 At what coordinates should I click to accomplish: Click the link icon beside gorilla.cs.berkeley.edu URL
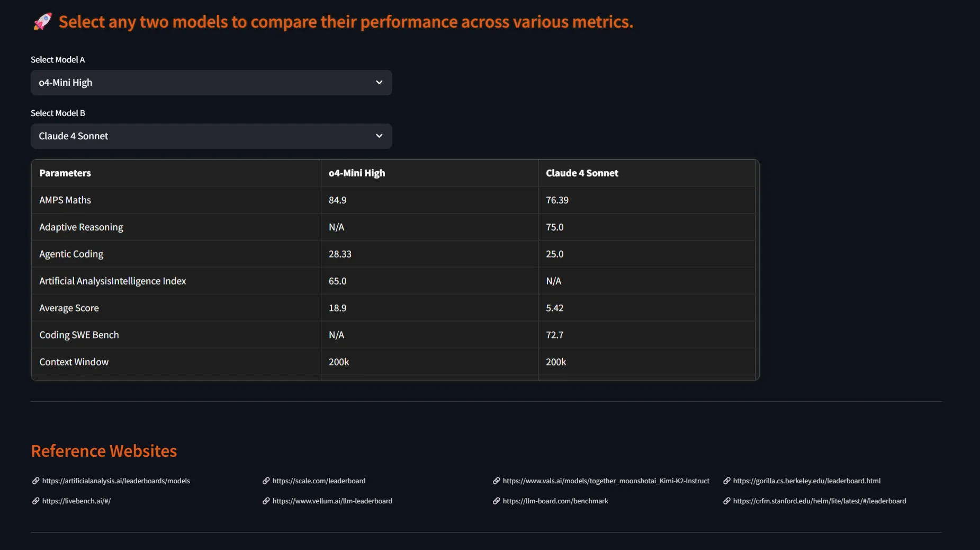[x=726, y=481]
